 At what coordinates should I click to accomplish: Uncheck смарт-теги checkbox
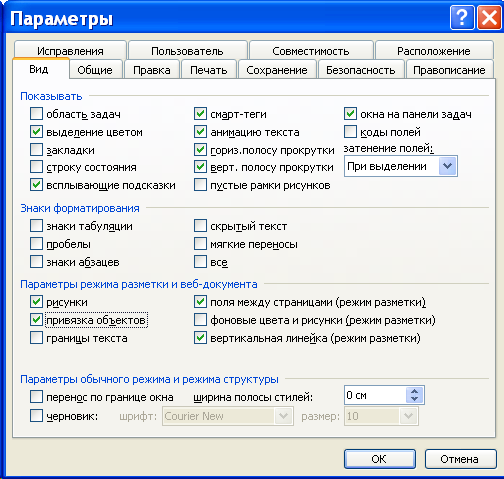pyautogui.click(x=200, y=114)
